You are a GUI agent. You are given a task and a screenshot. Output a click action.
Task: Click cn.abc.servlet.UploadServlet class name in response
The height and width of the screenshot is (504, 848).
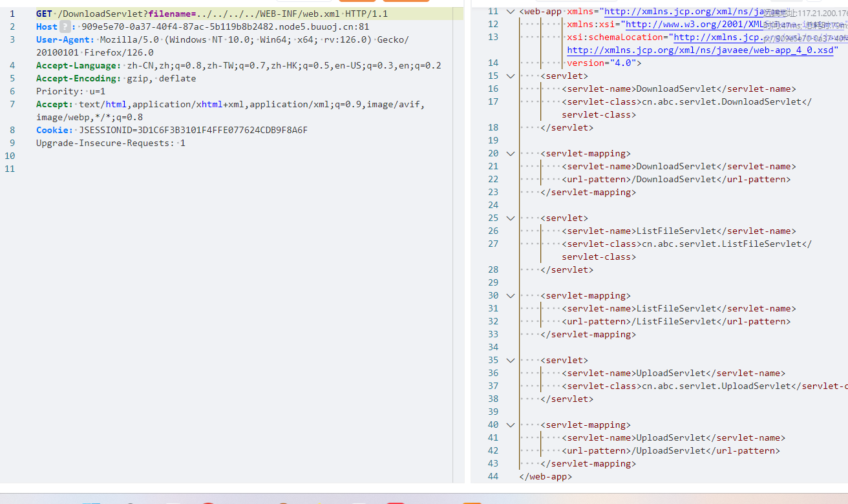(x=715, y=386)
